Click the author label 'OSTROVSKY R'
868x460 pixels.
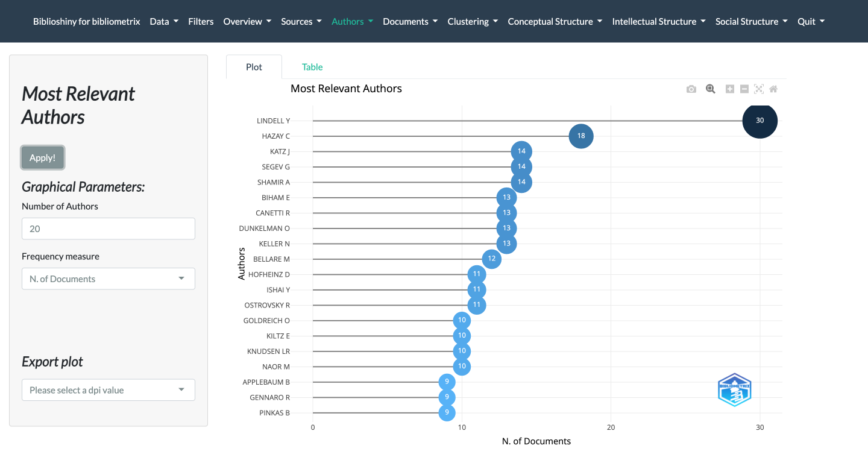[x=268, y=305]
